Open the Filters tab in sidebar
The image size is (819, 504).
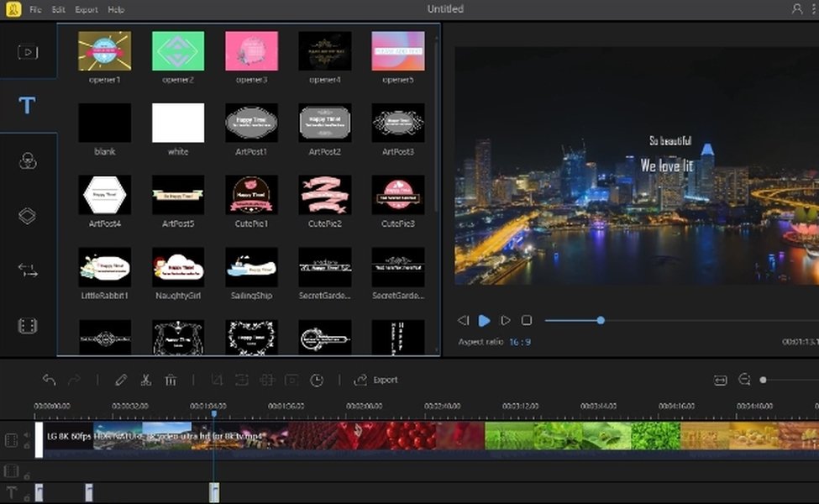click(28, 161)
